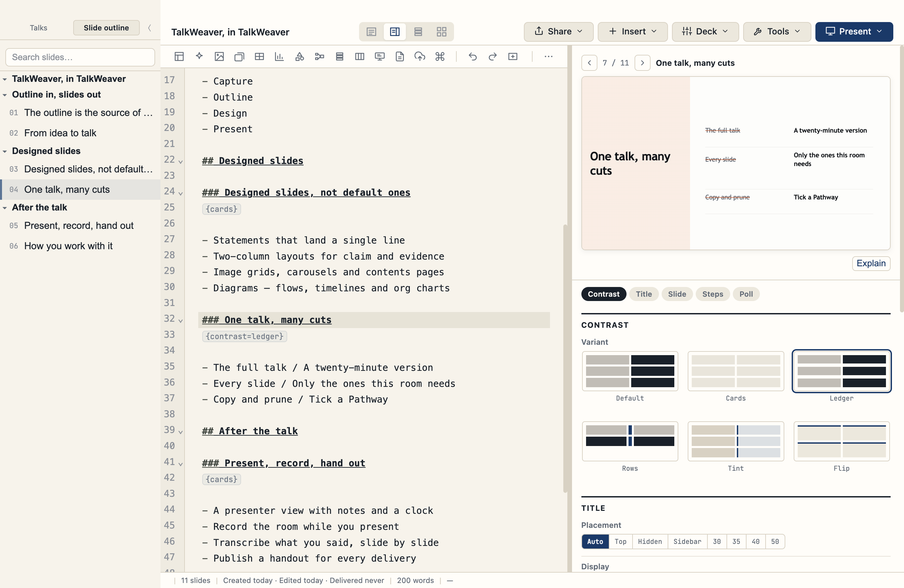
Task: Open the Insert dropdown menu
Action: tap(633, 31)
